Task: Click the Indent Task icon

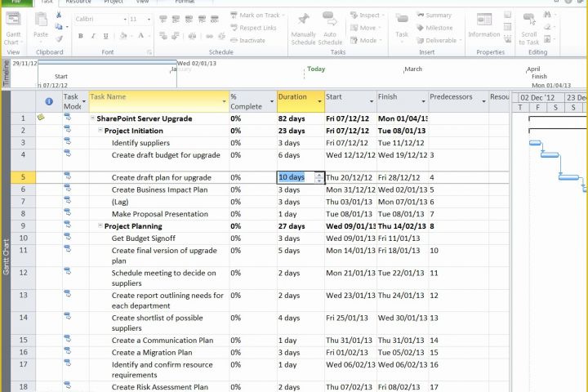Action: click(x=176, y=36)
